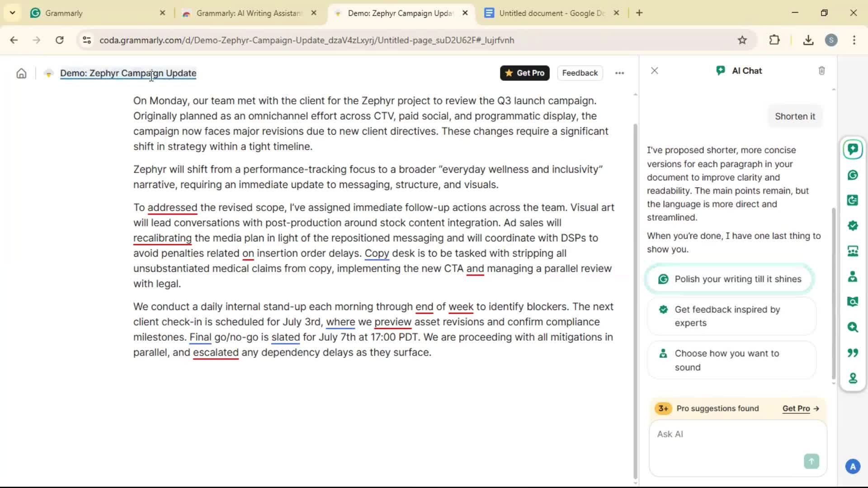Open the AI Chat sidebar icon

tap(853, 150)
